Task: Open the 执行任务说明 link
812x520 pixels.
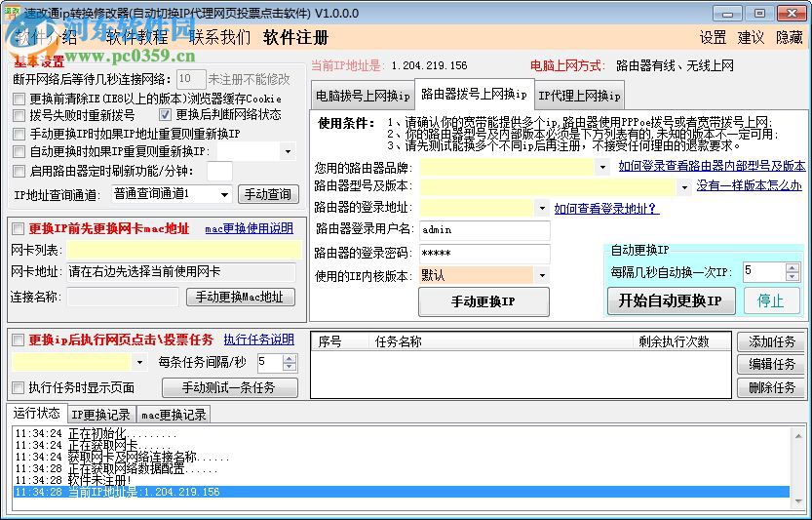Action: pos(259,340)
